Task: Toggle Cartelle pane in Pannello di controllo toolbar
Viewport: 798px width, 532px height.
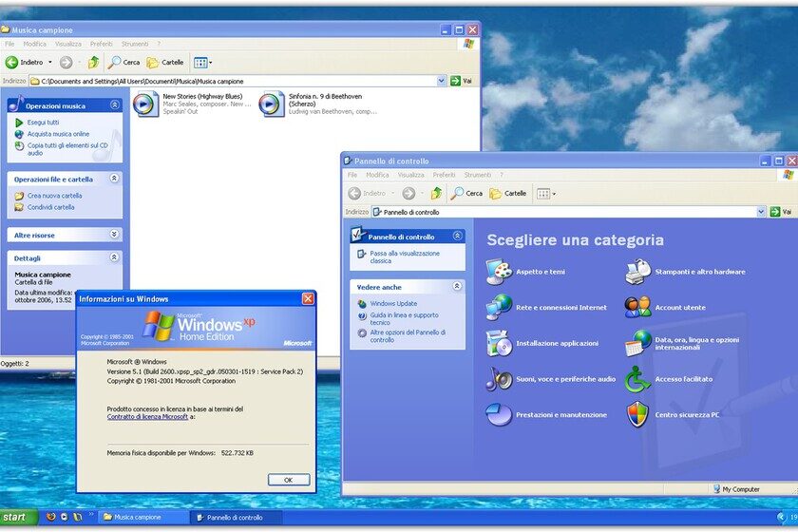Action: [x=508, y=194]
